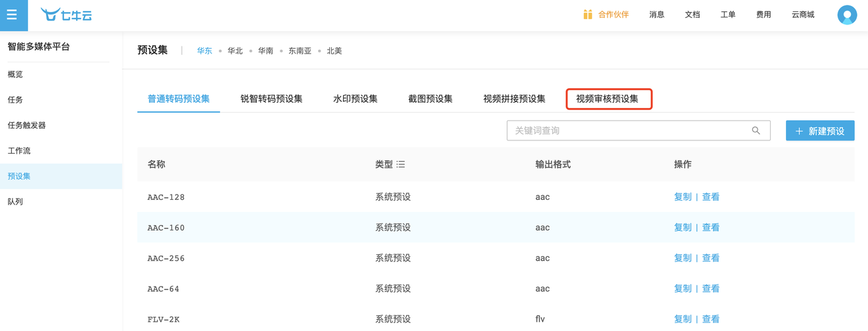868x331 pixels.
Task: Open the user avatar profile
Action: coord(847,15)
